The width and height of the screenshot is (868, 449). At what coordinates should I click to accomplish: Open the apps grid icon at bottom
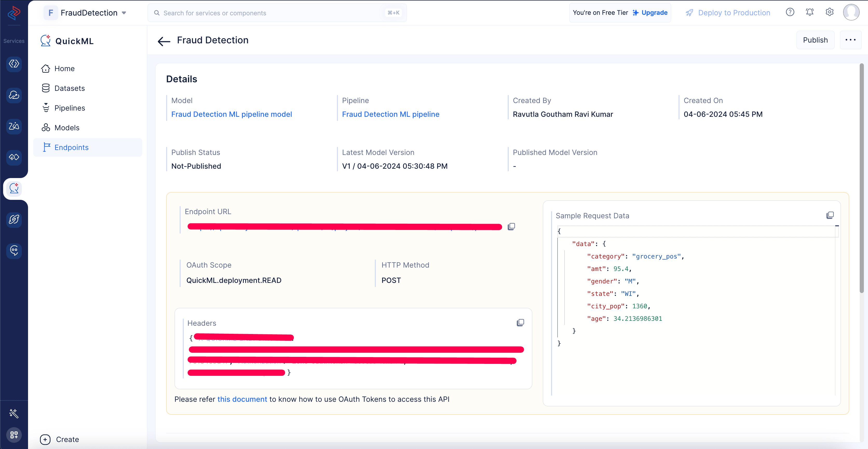click(x=14, y=435)
